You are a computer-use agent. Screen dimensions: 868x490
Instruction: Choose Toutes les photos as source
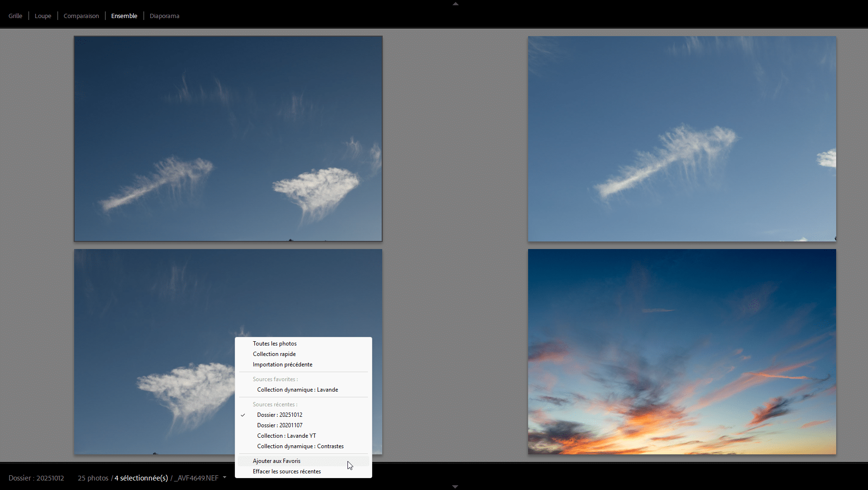(x=275, y=343)
